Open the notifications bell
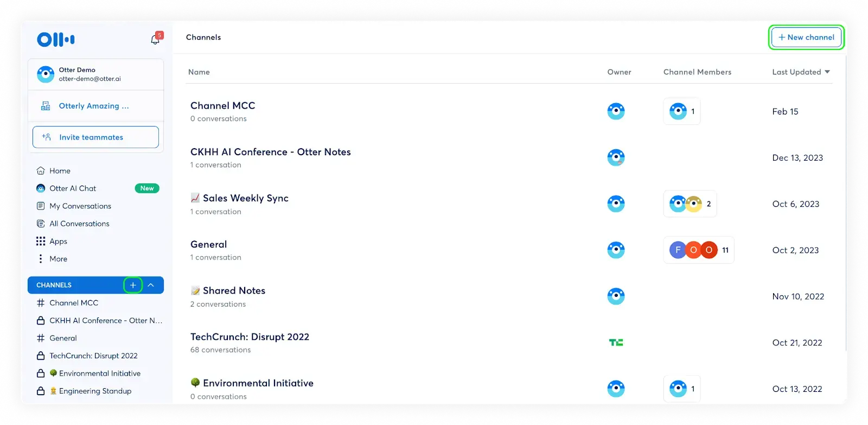 (x=155, y=39)
